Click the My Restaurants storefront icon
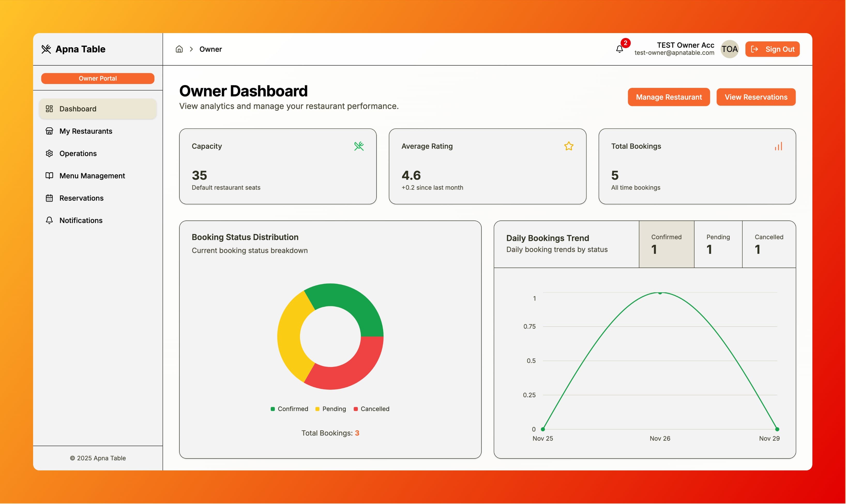 (x=50, y=131)
